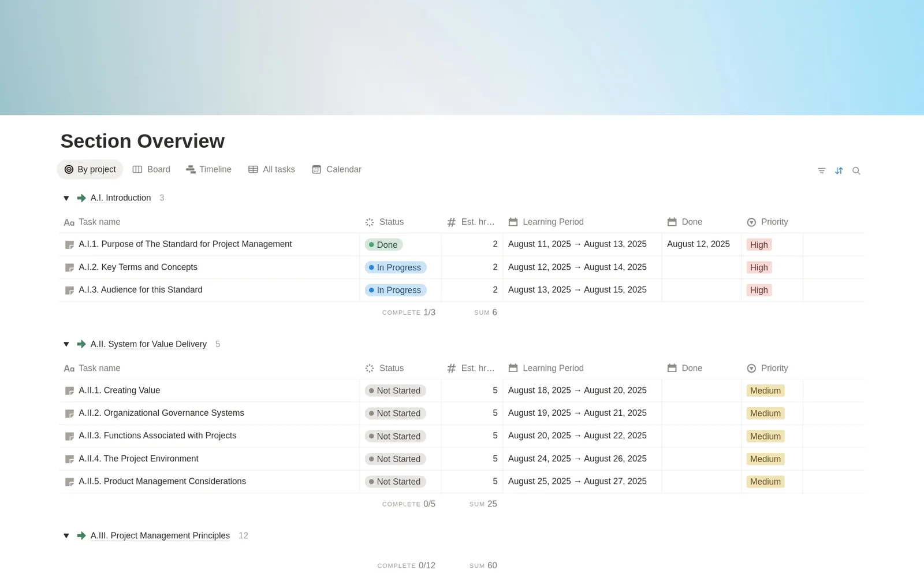Open A.I. Introduction project link
The image size is (924, 577).
[x=121, y=198]
